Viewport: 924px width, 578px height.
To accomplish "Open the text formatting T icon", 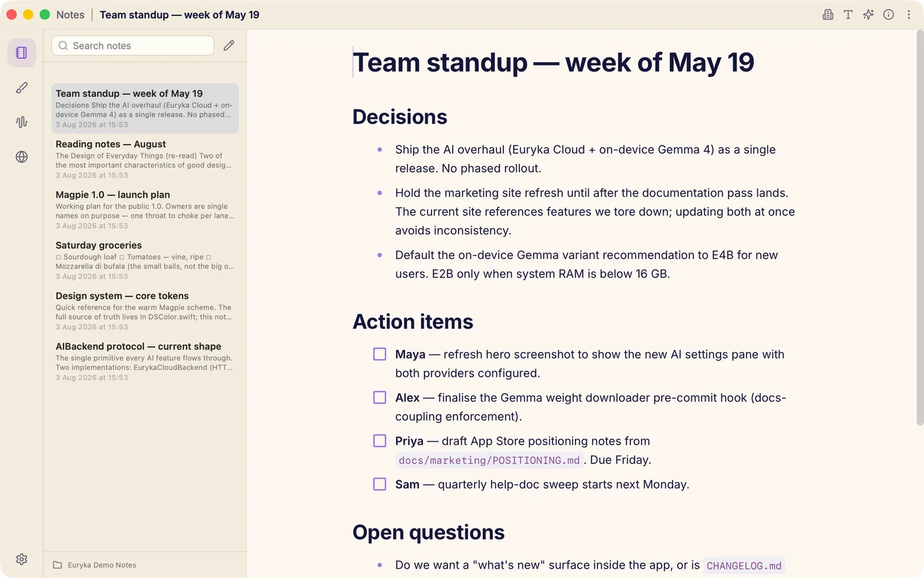I will click(x=848, y=15).
